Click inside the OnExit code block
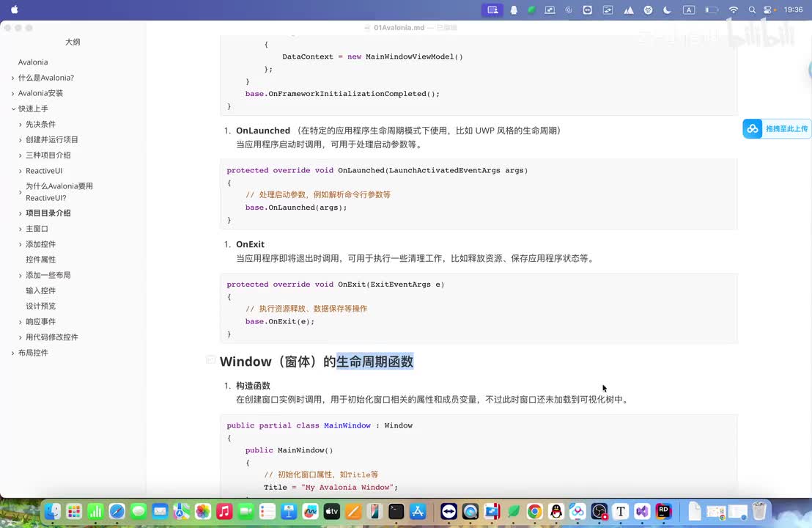This screenshot has height=528, width=812. click(479, 309)
